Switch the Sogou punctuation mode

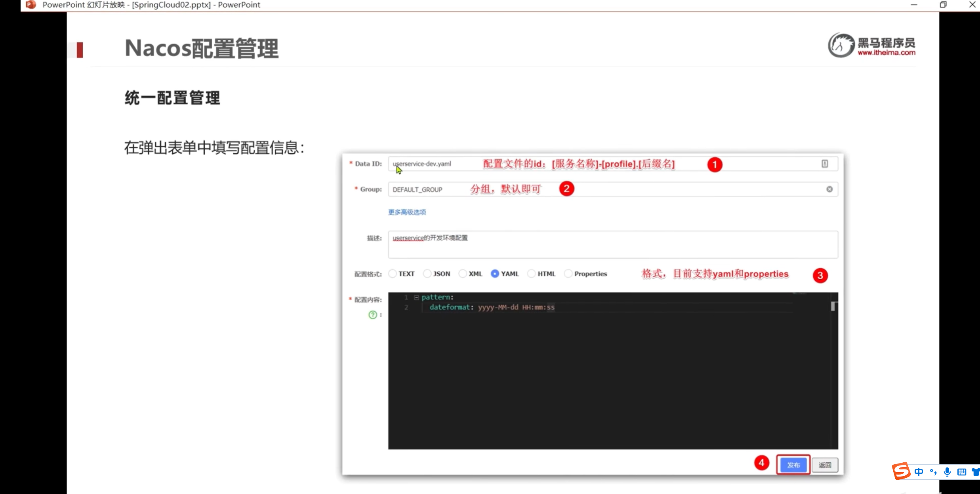tap(933, 472)
